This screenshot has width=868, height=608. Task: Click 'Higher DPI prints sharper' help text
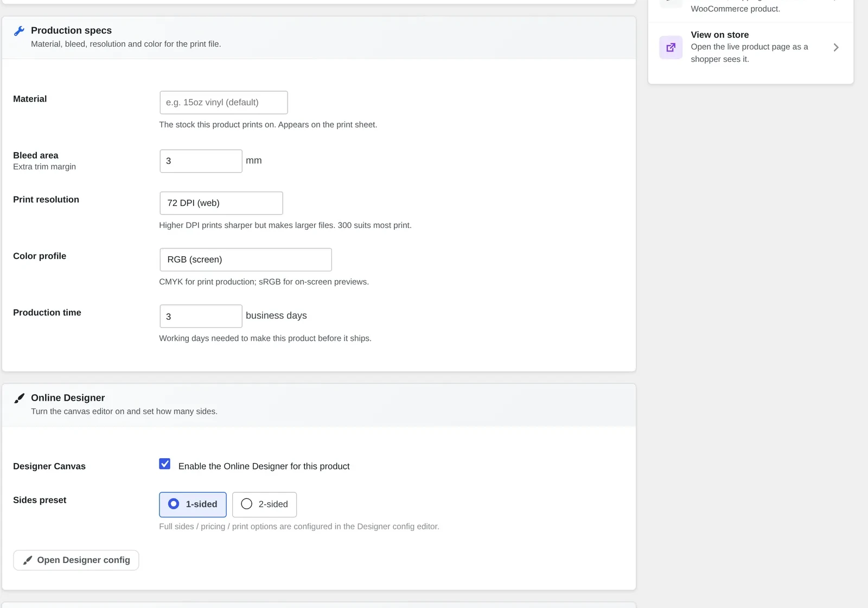click(285, 225)
